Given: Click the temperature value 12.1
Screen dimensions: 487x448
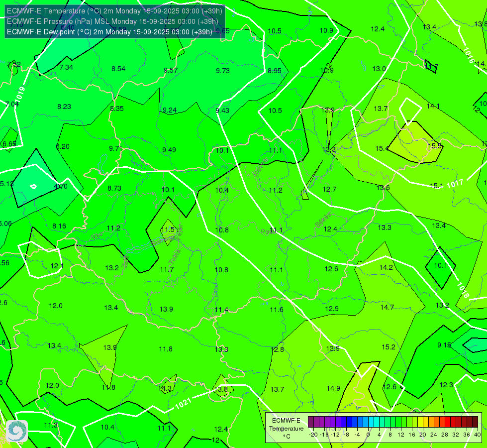Looking at the screenshot, I should 57,266.
